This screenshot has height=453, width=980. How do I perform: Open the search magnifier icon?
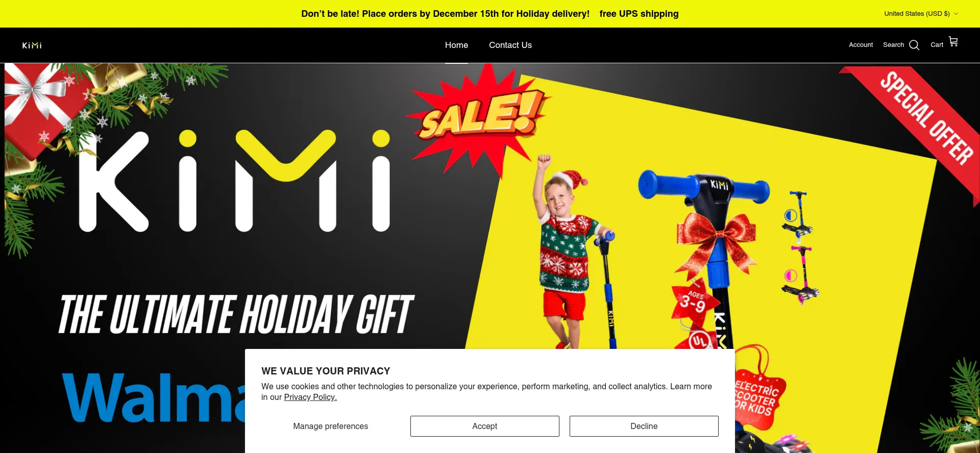914,45
